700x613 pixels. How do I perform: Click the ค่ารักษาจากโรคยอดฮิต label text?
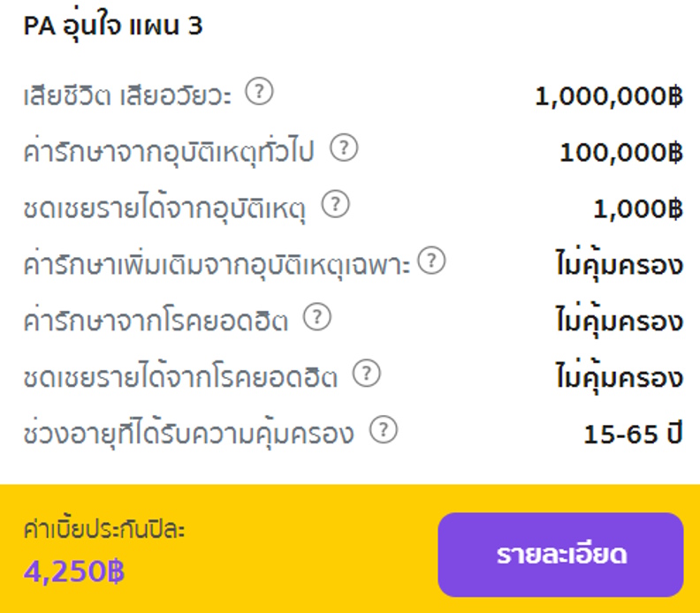coord(156,321)
